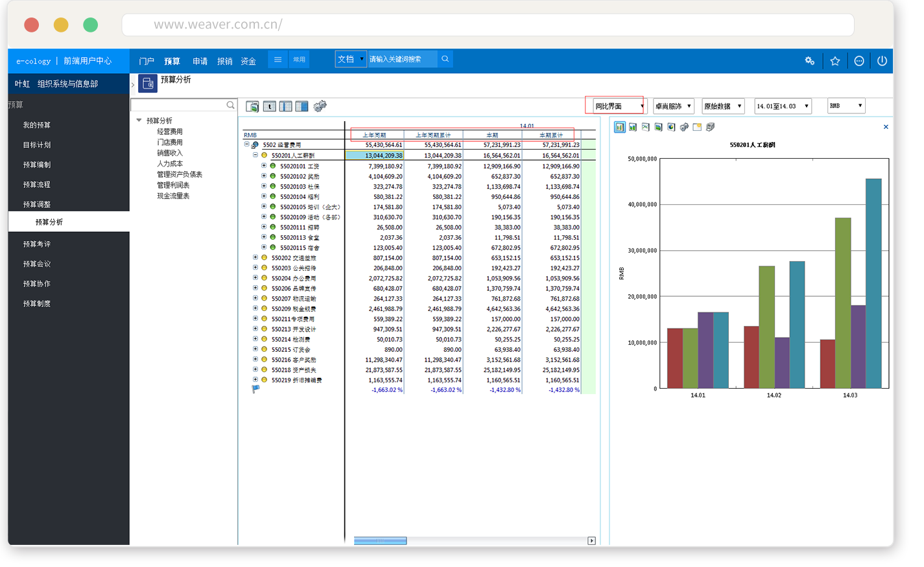Screen dimensions: 924x567
Task: Select the stacked bar chart icon
Action: 633,127
